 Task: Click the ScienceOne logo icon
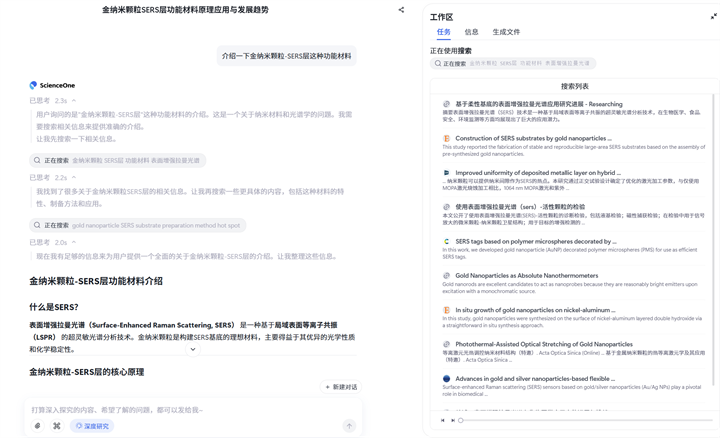click(33, 85)
